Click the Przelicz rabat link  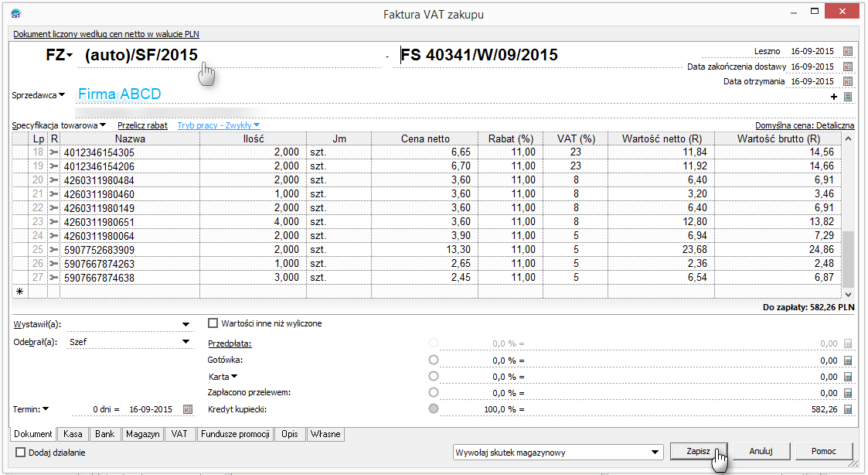[142, 125]
